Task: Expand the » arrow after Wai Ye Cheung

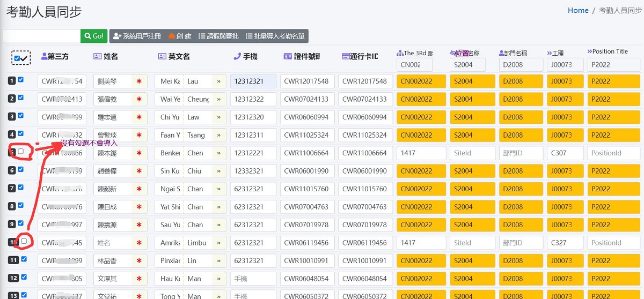Action: click(218, 99)
